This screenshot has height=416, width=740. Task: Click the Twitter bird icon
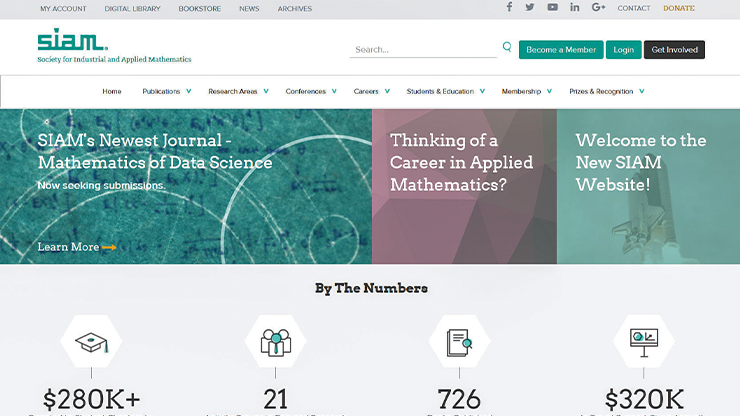pyautogui.click(x=530, y=8)
